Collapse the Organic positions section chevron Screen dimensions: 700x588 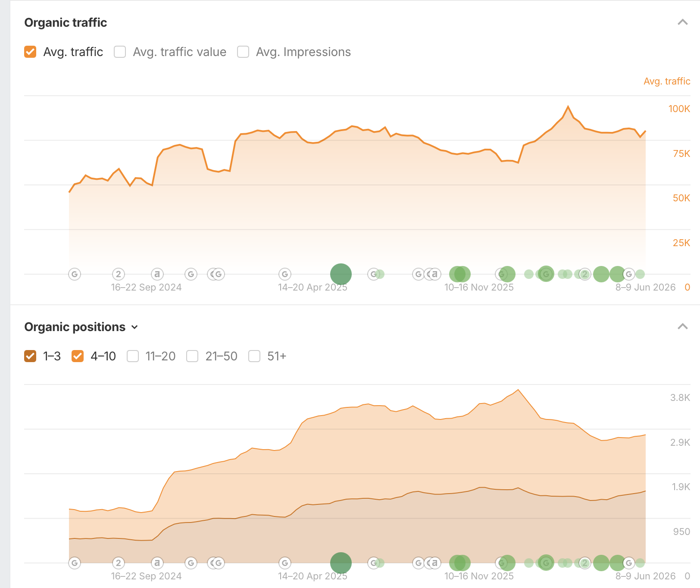pos(682,326)
